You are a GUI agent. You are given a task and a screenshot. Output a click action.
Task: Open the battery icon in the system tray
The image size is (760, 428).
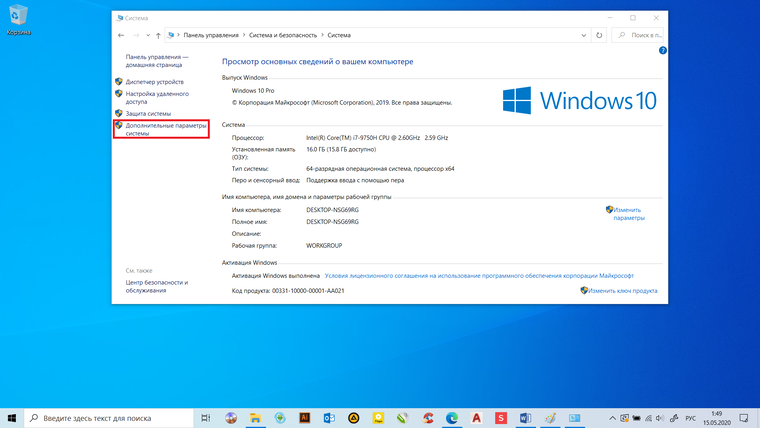click(x=636, y=418)
